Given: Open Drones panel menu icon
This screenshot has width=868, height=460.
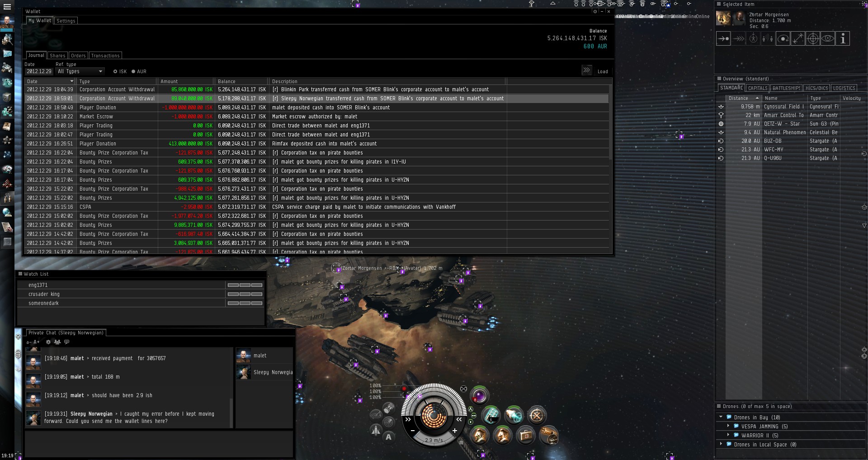Looking at the screenshot, I should [x=719, y=406].
